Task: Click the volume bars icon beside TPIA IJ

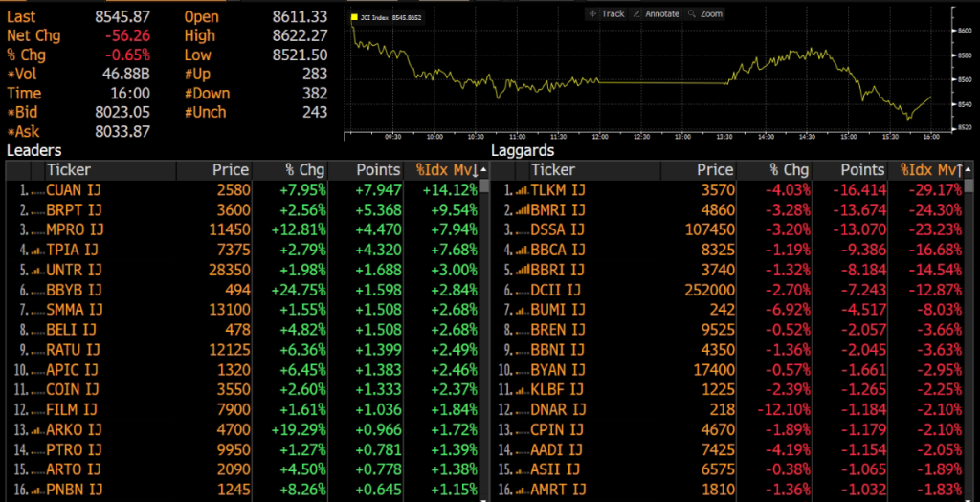Action: (x=37, y=251)
